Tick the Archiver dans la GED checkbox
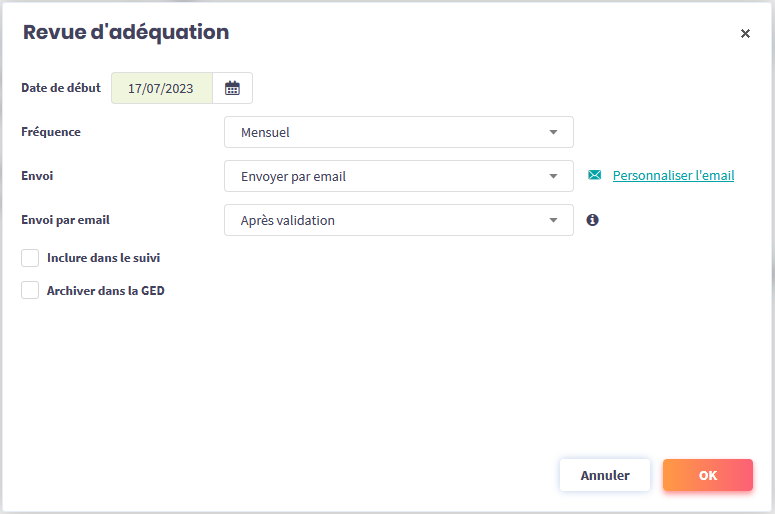The image size is (775, 514). pos(30,291)
